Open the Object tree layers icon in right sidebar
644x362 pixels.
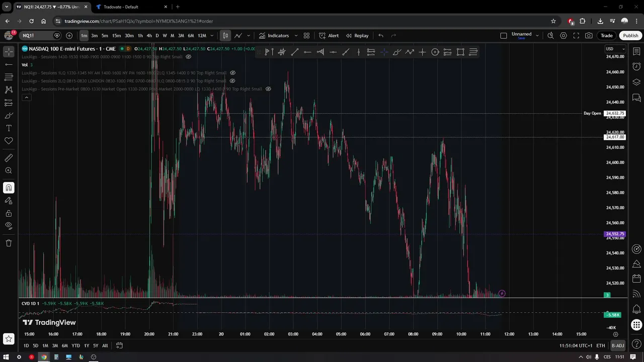pos(636,82)
